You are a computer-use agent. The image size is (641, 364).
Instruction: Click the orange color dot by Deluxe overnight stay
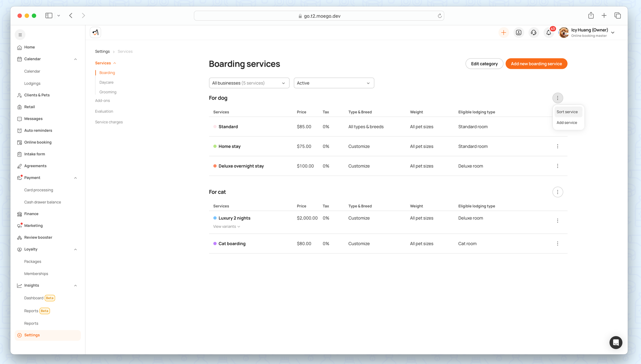click(215, 166)
